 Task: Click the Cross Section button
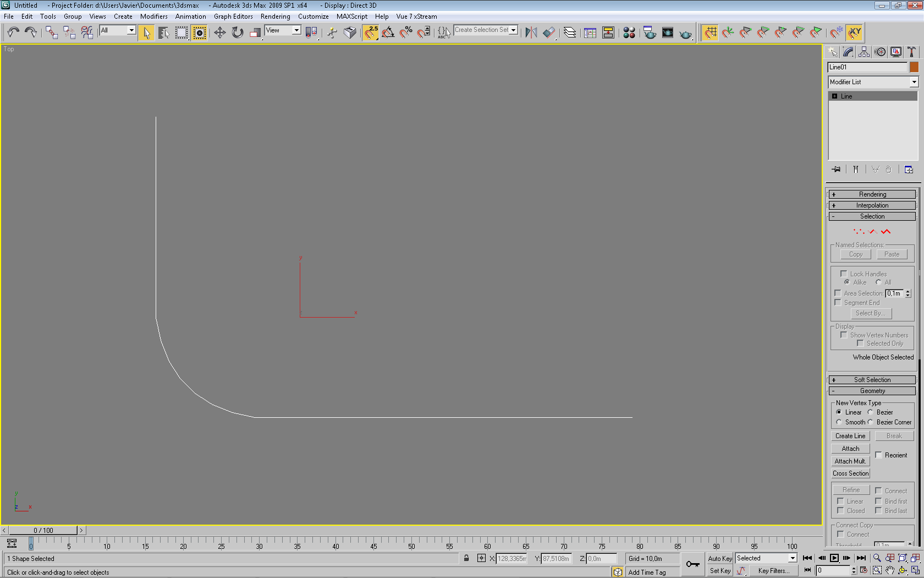pos(850,473)
